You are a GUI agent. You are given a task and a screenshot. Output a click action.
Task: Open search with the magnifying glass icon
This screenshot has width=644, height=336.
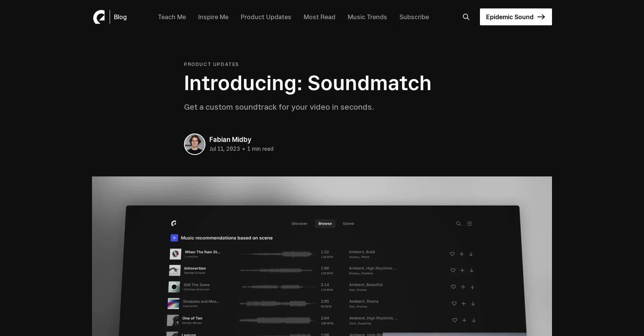[x=466, y=17]
